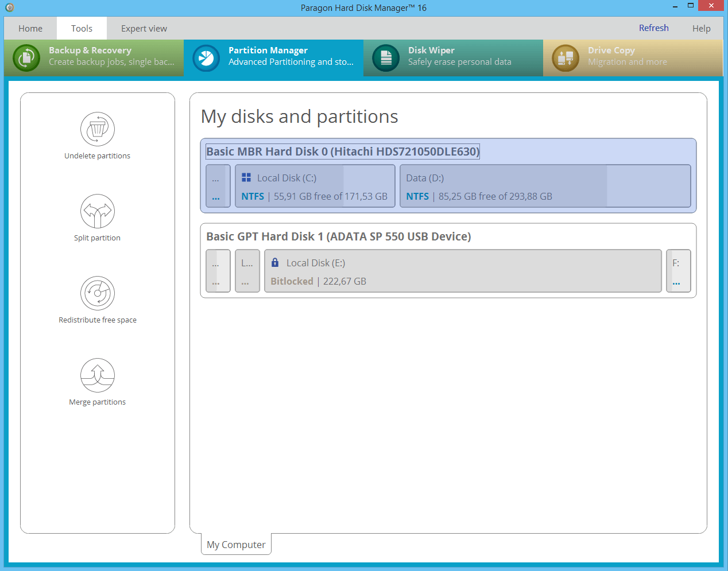Click the Bitlocker lock icon on Local Disk (E:)
Viewport: 728px width, 571px height.
pos(275,262)
